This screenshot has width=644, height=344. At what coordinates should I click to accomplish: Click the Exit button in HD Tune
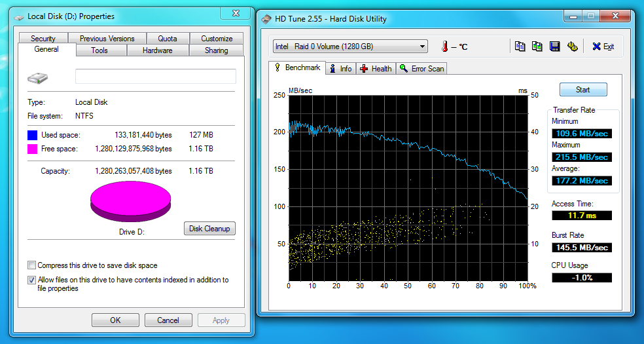pos(603,47)
